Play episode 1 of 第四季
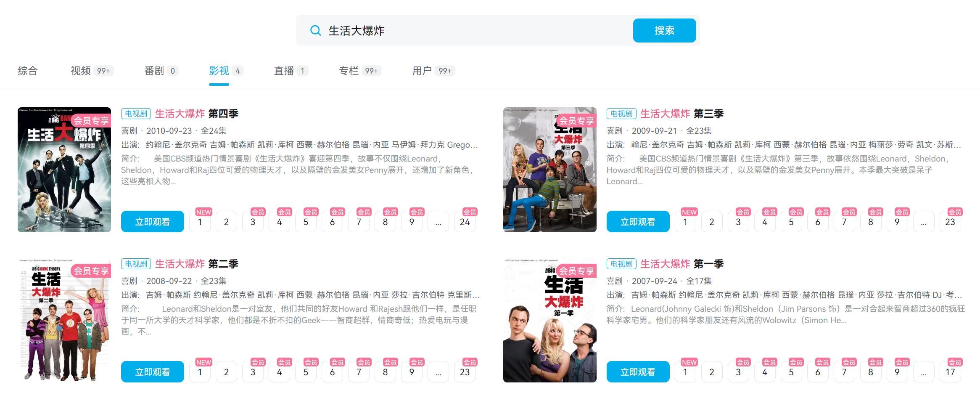Viewport: 980px width, 398px height. (x=200, y=222)
